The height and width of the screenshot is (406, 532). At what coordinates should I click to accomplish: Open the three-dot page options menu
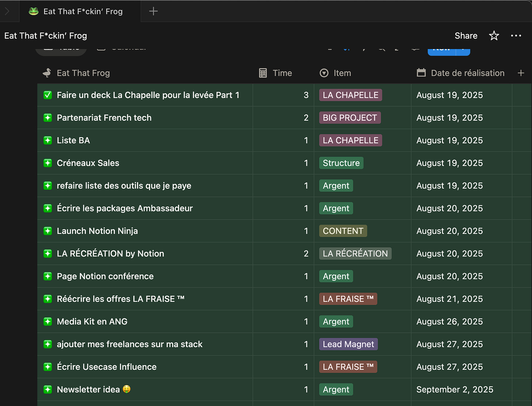516,36
